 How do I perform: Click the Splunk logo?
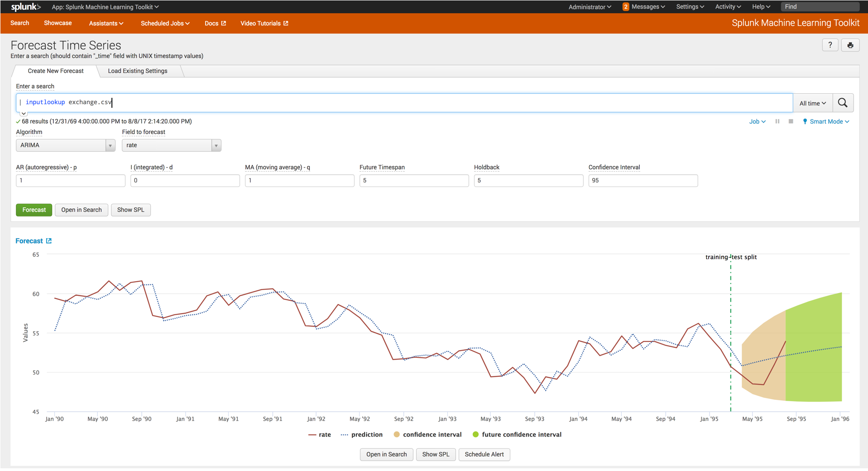26,7
